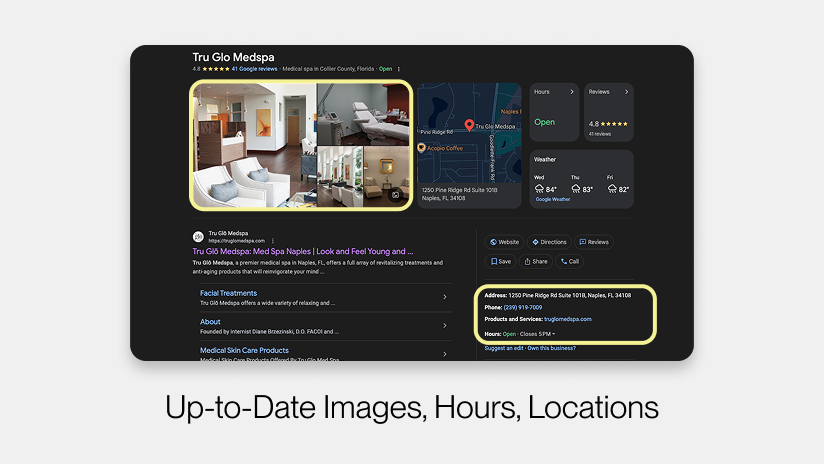This screenshot has width=824, height=464.
Task: Open the Tru Glo Medspa red map pin
Action: [469, 125]
